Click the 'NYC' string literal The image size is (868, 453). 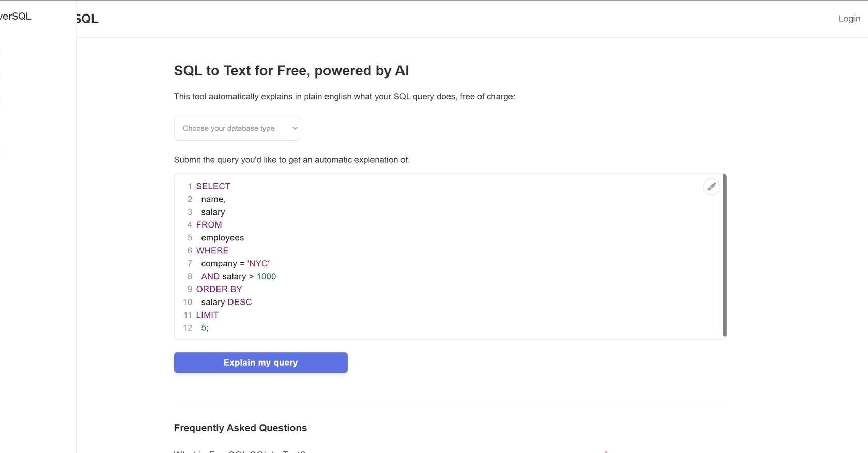pyautogui.click(x=258, y=264)
